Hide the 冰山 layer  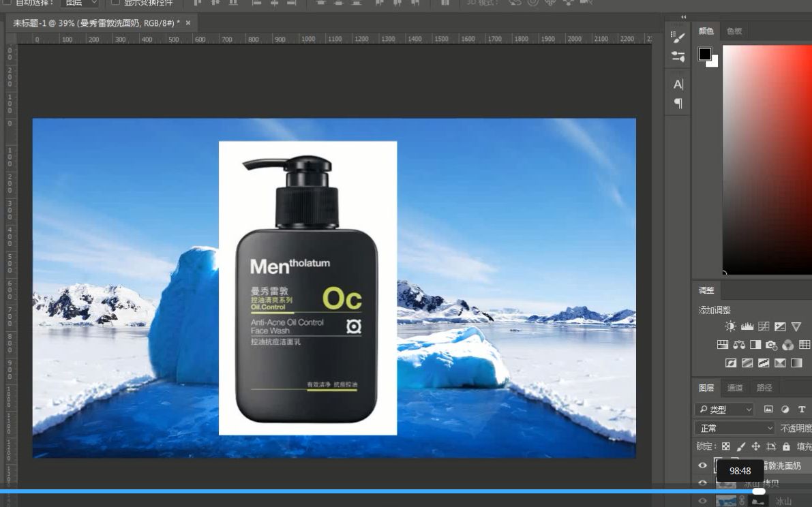702,500
